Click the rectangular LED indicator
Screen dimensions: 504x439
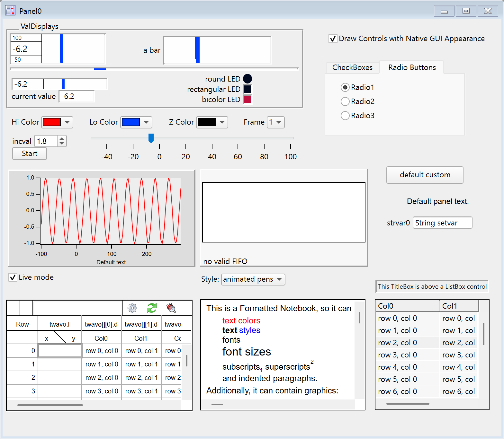pos(248,89)
